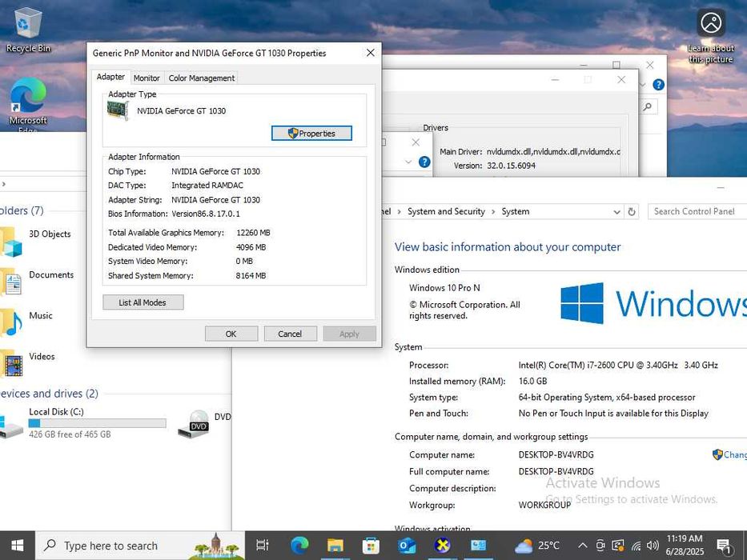Click the Windows logo in System window

point(582,303)
